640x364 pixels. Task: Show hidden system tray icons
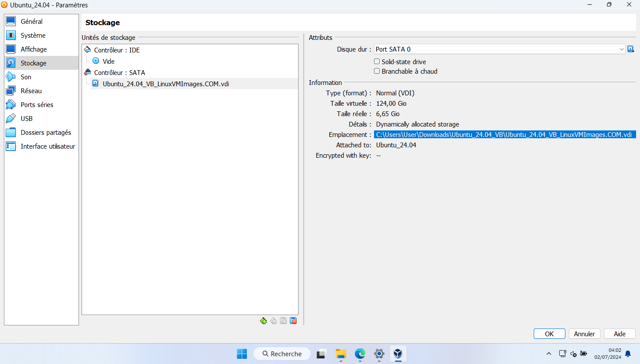(x=549, y=354)
